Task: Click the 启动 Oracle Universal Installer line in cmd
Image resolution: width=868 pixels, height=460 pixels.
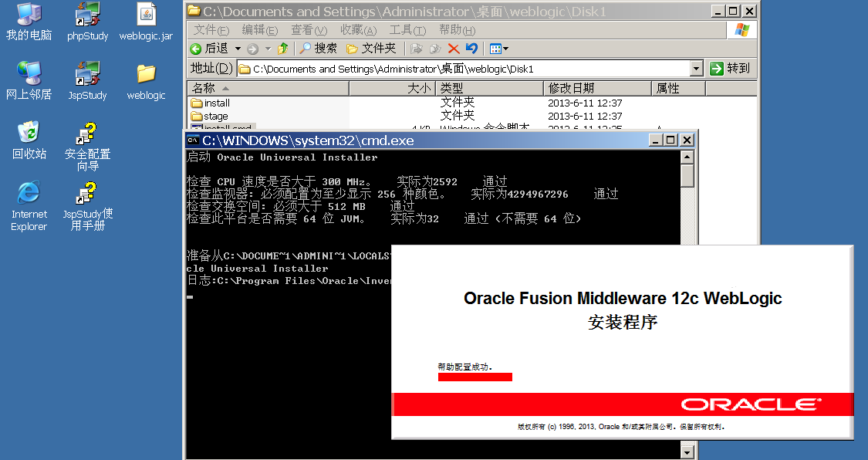Action: coord(282,157)
